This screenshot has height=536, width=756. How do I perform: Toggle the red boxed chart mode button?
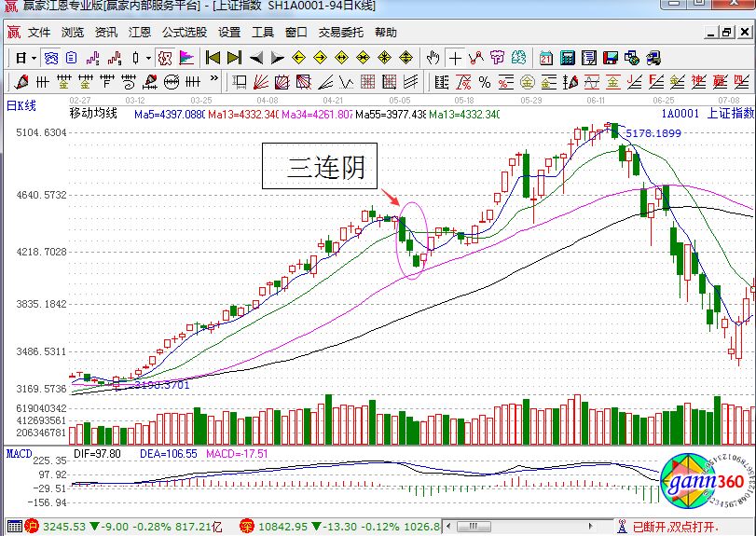(164, 58)
